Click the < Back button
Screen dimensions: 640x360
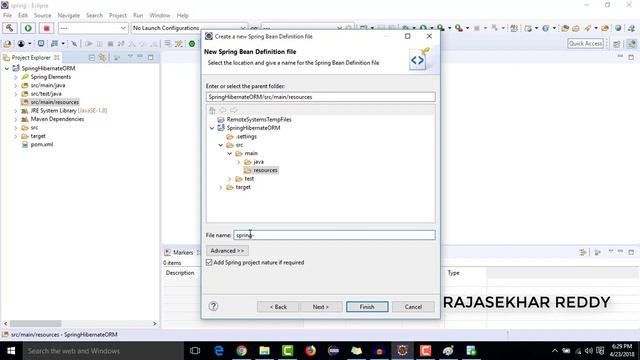point(278,307)
